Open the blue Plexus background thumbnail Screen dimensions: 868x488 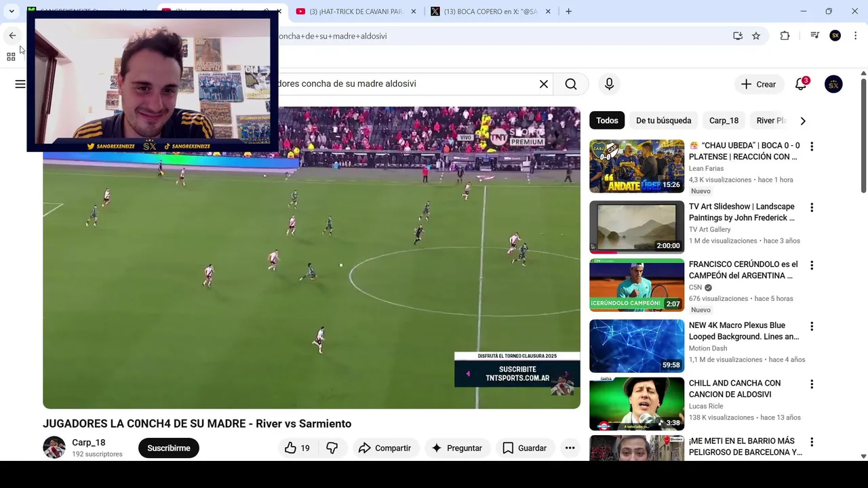(637, 346)
